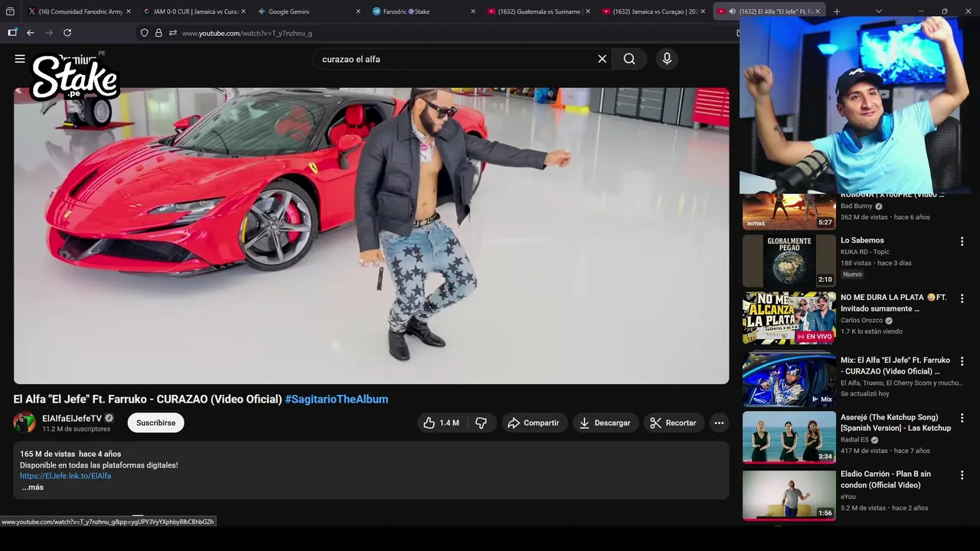Click Lo Sabemos video title
The width and height of the screenshot is (980, 551).
(862, 240)
